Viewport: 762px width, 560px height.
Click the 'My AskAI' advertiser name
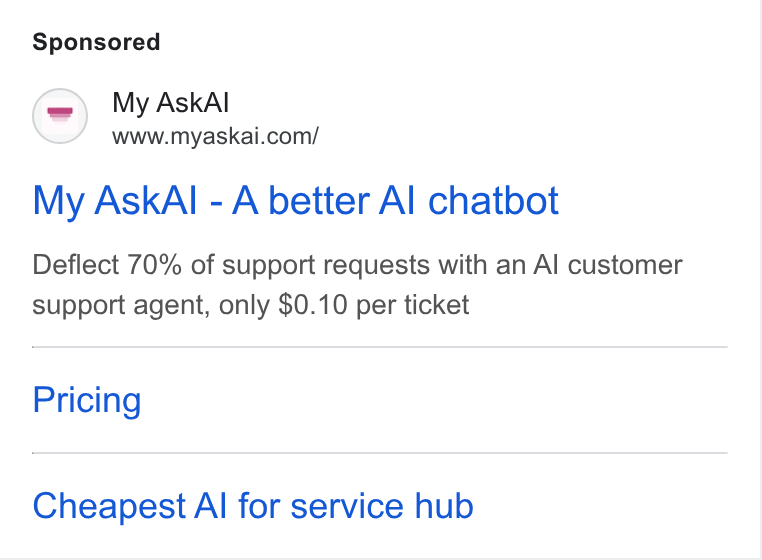(x=171, y=103)
